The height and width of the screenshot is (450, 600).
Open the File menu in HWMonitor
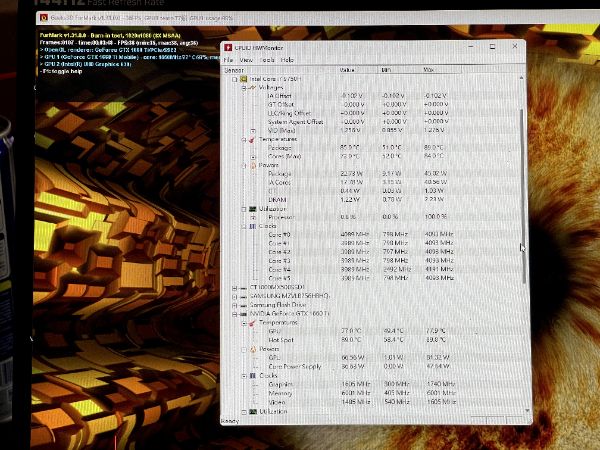coord(228,60)
